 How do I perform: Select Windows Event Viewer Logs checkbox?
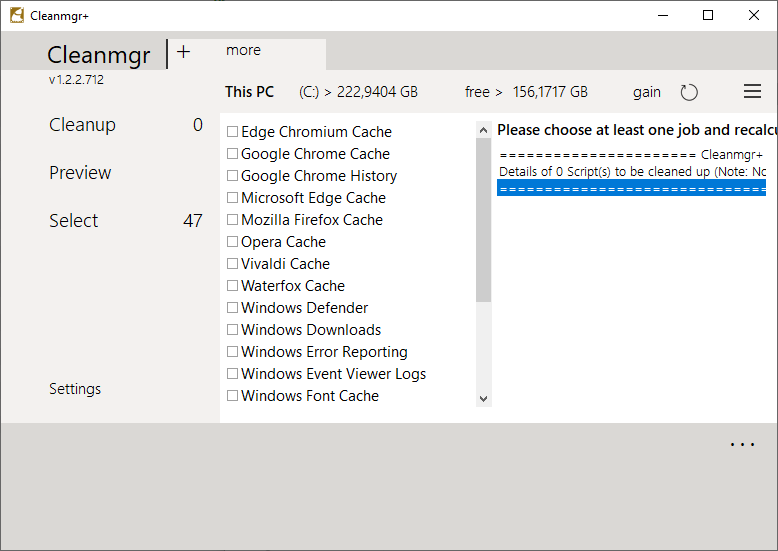tap(232, 374)
